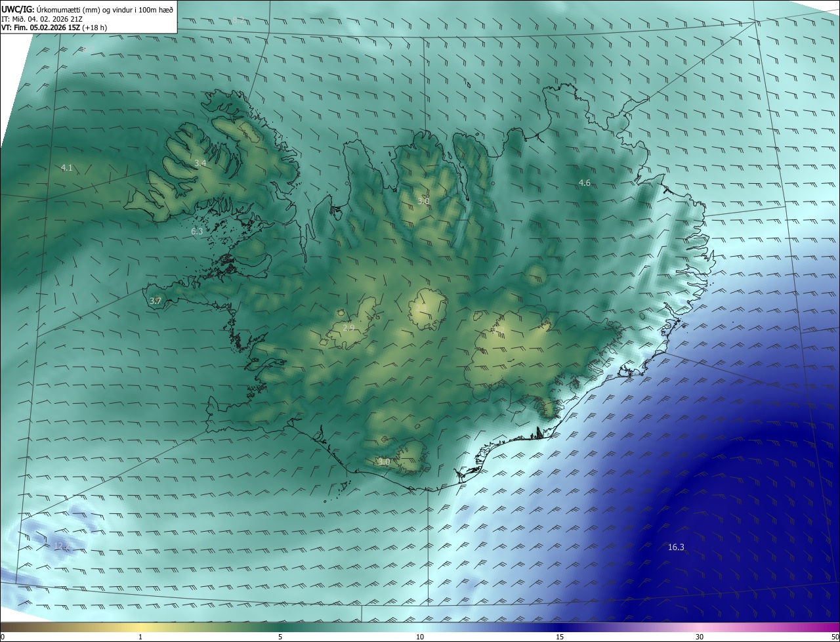This screenshot has height=642, width=840.
Task: Click the 6.3 precipitation value label
Action: click(x=197, y=231)
